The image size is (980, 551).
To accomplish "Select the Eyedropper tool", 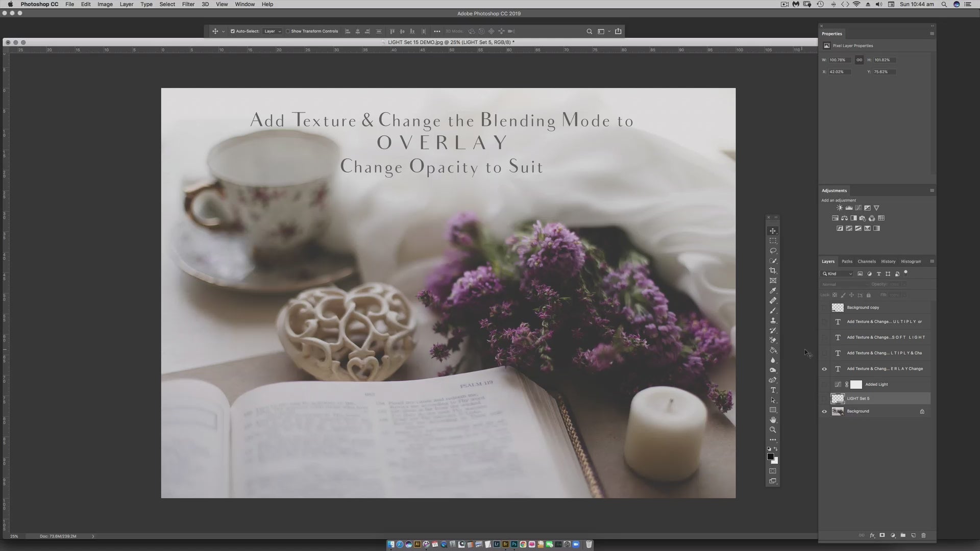I will (773, 290).
